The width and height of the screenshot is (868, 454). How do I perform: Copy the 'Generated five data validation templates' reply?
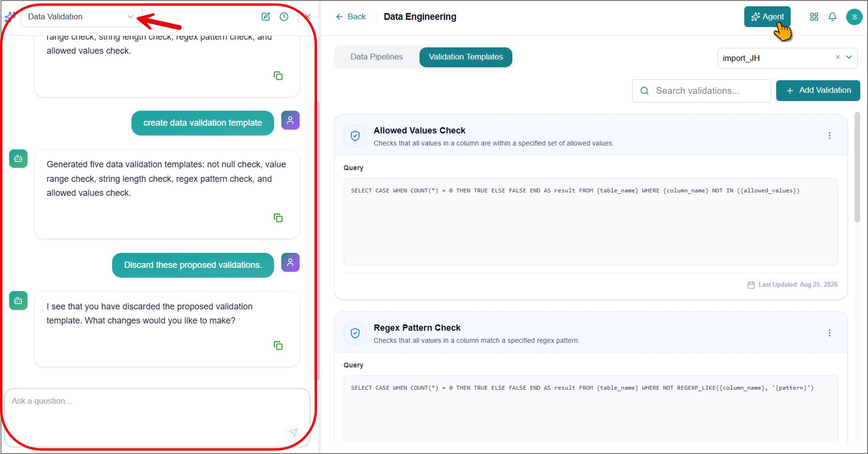278,218
